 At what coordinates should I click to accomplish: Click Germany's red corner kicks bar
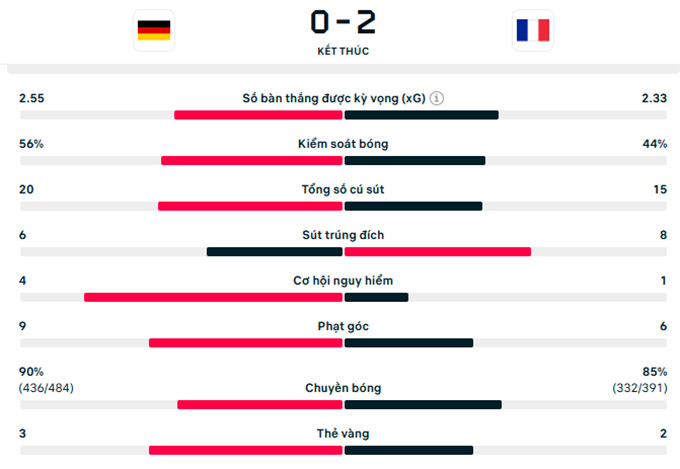point(246,343)
